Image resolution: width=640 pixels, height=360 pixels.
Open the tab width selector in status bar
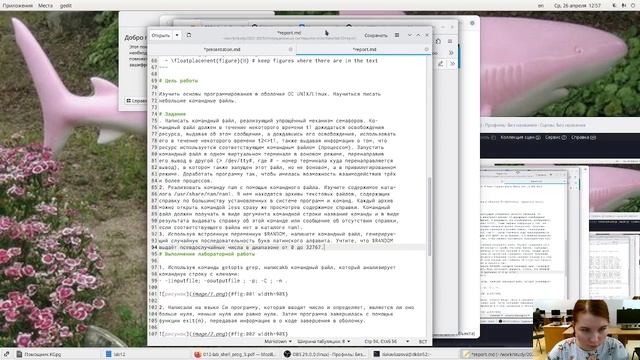324,341
